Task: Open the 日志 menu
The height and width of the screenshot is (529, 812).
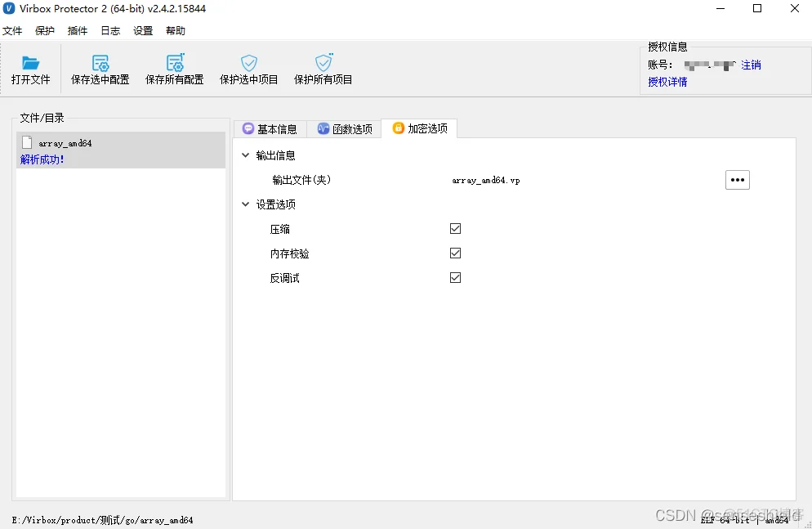Action: [x=110, y=30]
